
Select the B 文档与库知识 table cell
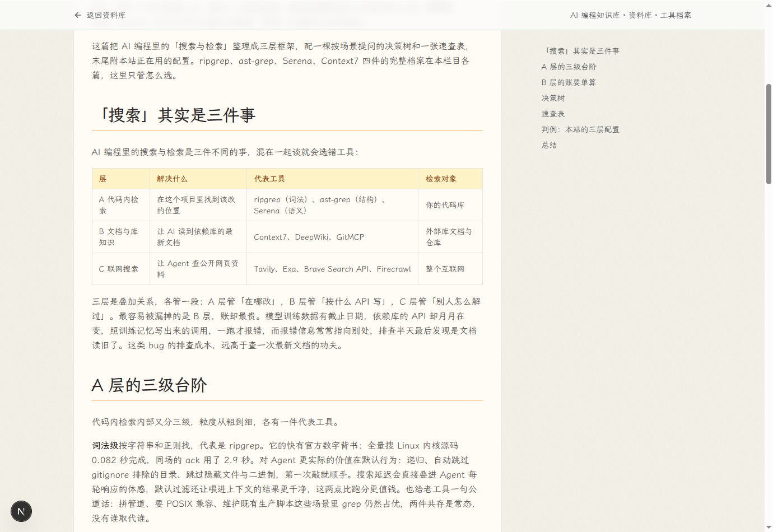coord(121,237)
